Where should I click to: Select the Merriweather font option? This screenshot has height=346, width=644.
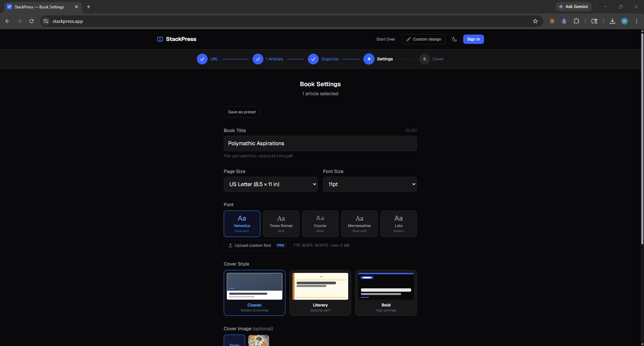[359, 224]
